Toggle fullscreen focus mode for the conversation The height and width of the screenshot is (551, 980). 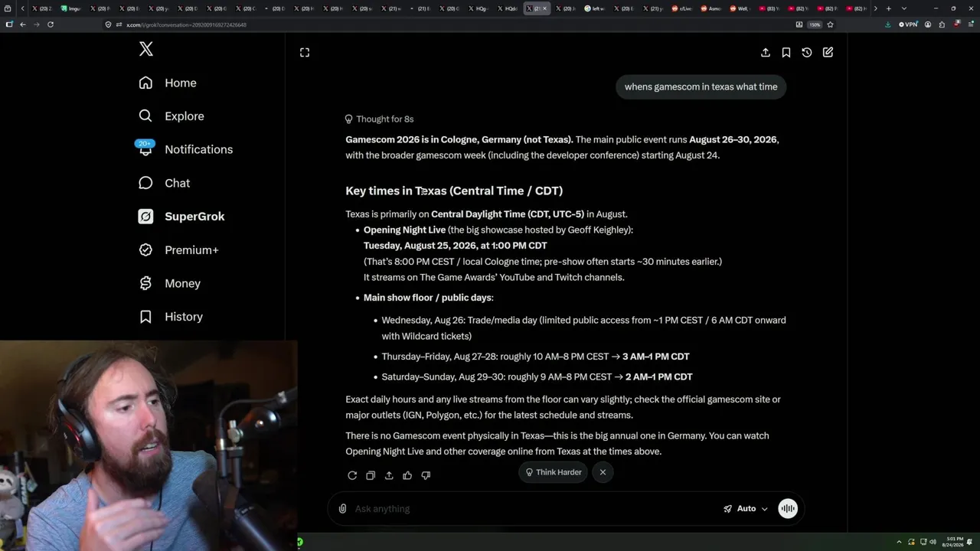305,52
